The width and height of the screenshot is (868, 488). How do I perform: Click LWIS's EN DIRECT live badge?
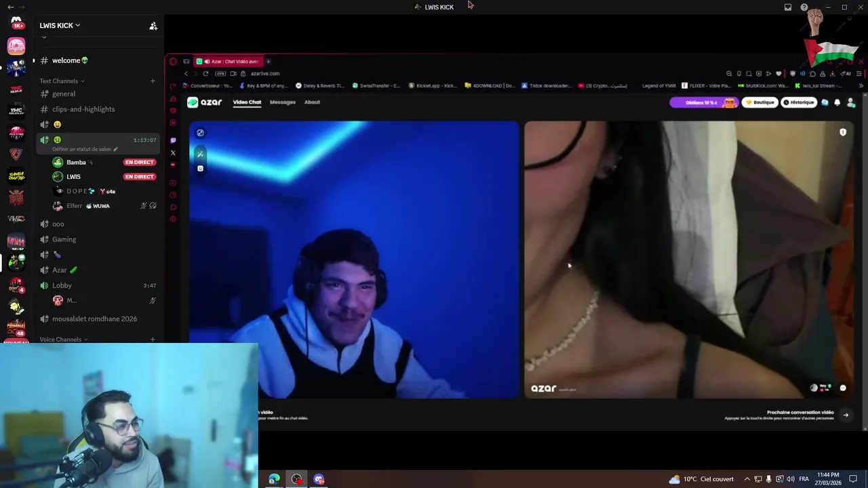[x=139, y=177]
